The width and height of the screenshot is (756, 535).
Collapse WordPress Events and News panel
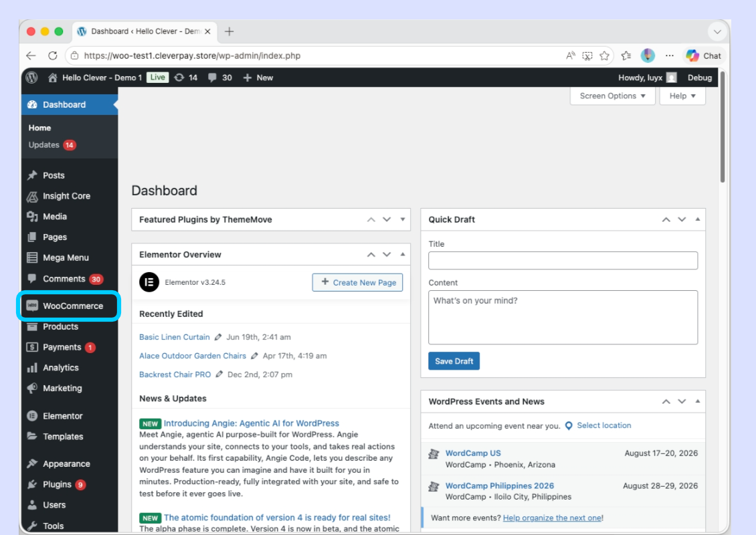point(698,401)
